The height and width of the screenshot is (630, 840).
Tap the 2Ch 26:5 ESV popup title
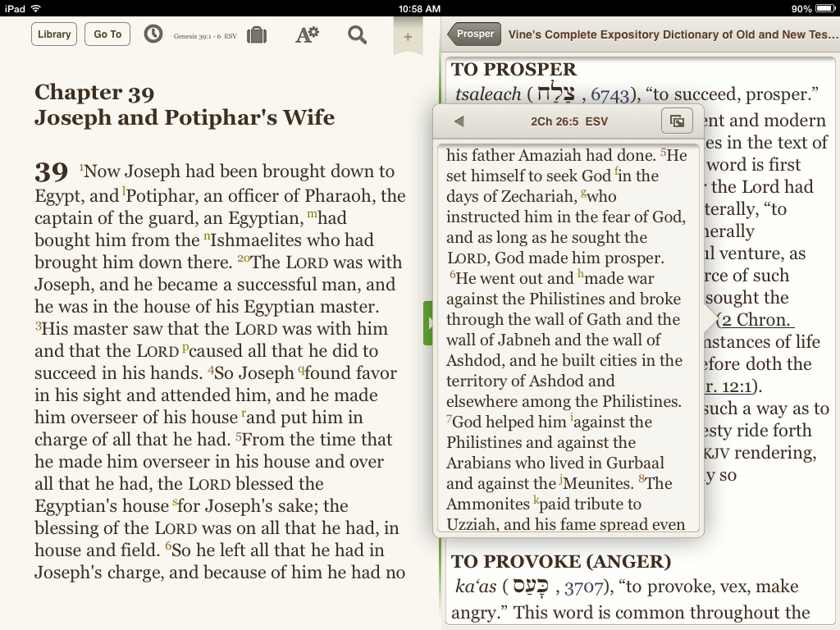point(569,121)
